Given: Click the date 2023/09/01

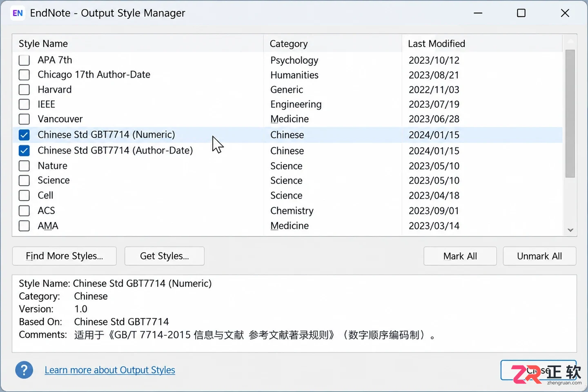Looking at the screenshot, I should point(434,211).
